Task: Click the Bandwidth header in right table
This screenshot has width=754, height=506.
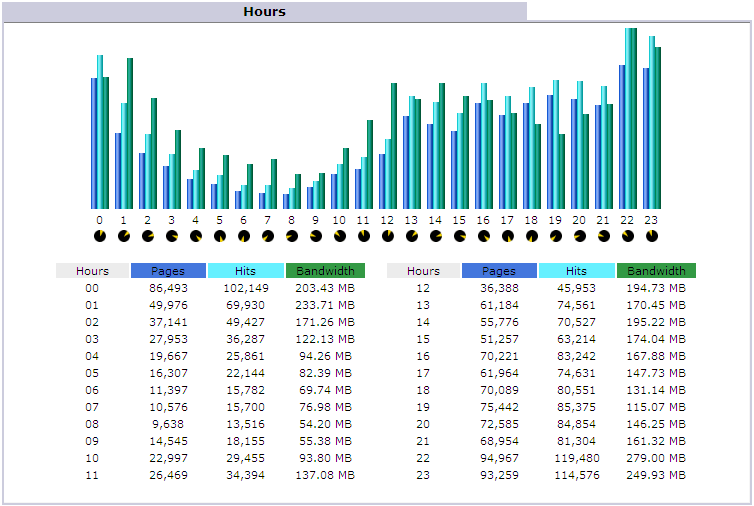Action: point(656,271)
